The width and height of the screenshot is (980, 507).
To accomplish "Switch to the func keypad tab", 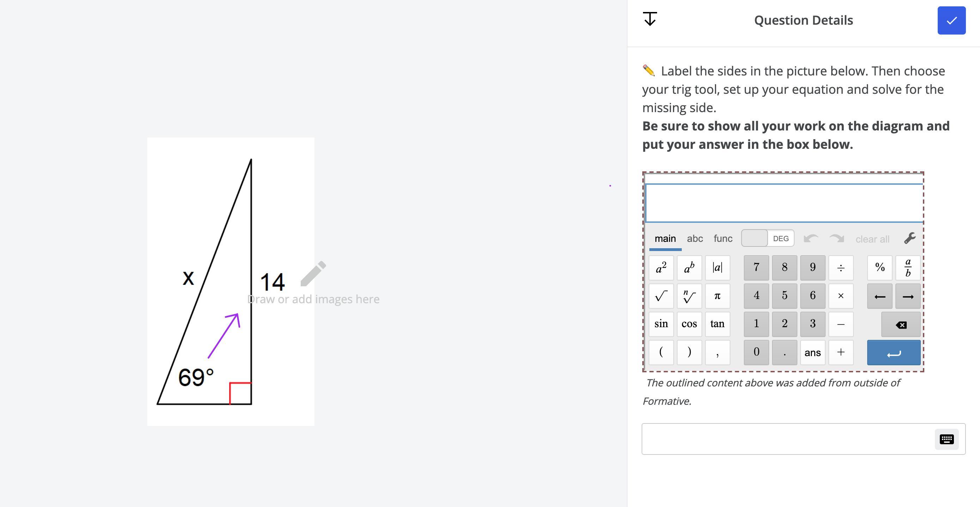I will (723, 239).
